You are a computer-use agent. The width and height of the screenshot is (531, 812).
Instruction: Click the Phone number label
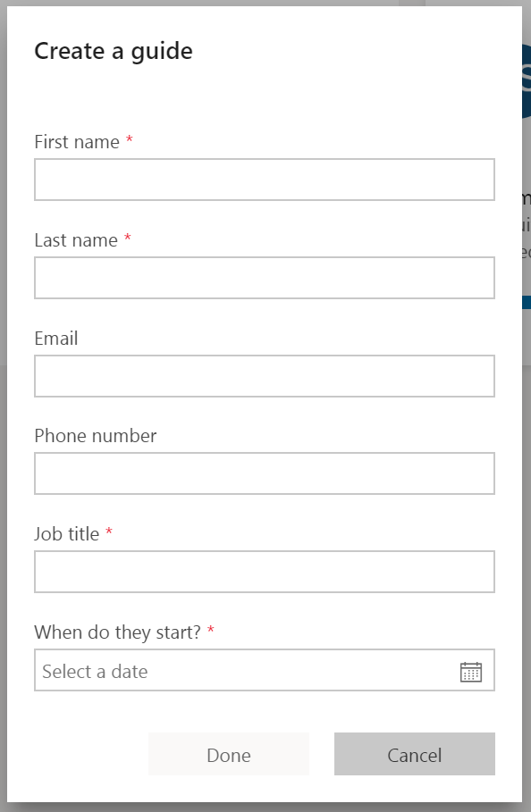[95, 436]
